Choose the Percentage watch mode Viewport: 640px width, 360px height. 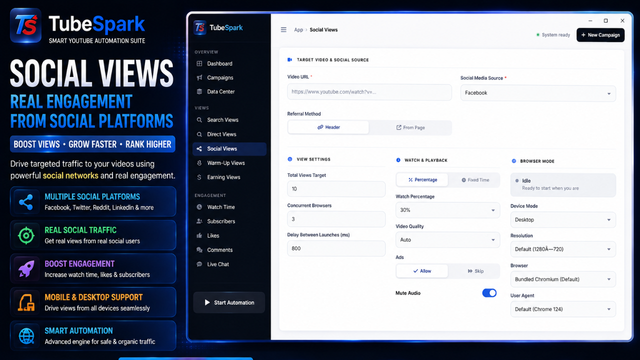point(422,180)
